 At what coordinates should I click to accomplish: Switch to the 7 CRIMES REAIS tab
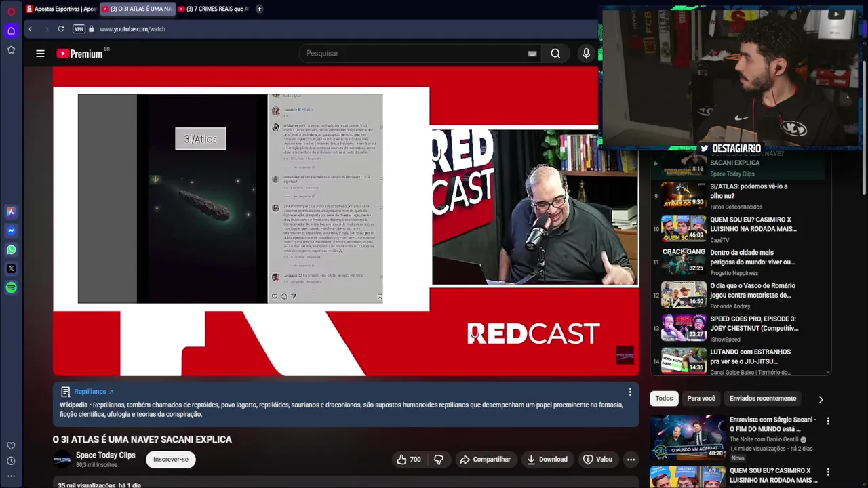[x=213, y=9]
